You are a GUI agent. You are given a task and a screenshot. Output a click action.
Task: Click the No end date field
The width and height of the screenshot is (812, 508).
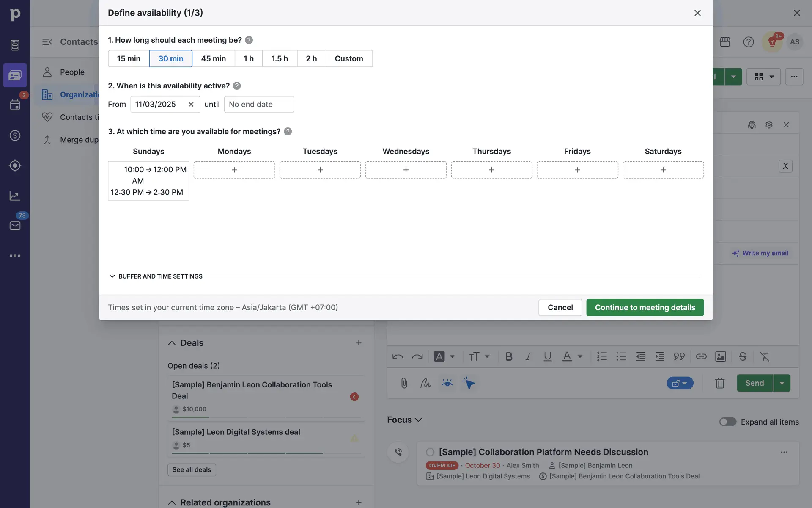258,104
